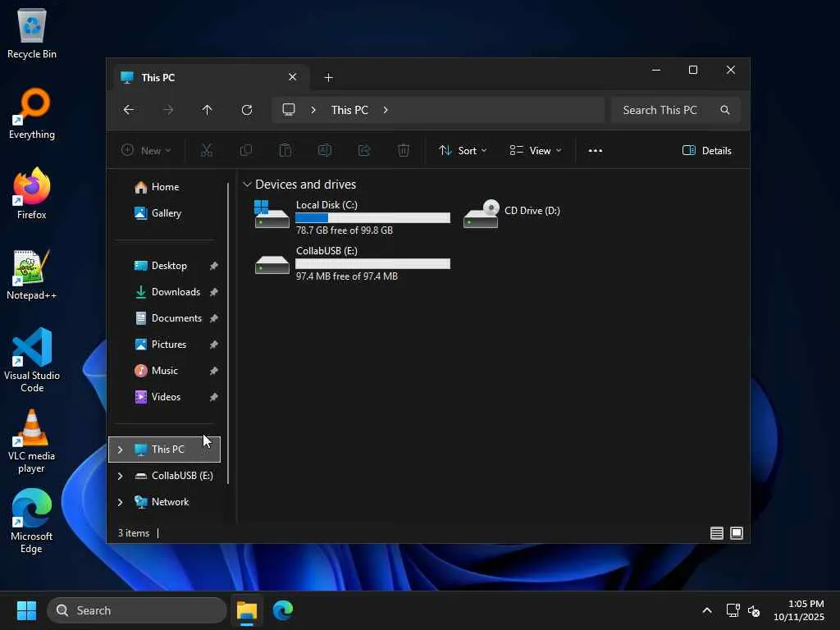Select the CollabUSB (E:) drive icon
840x630 pixels.
click(272, 263)
